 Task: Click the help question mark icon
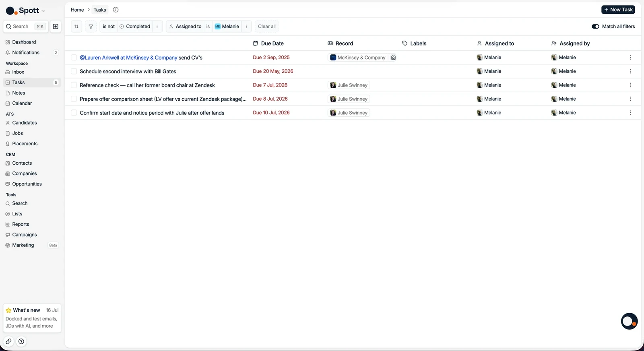[x=21, y=341]
